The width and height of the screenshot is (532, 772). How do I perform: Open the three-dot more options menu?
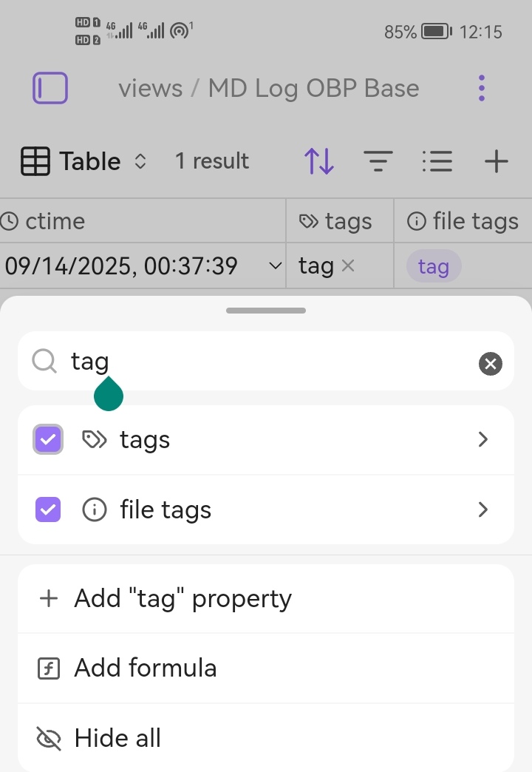(482, 88)
